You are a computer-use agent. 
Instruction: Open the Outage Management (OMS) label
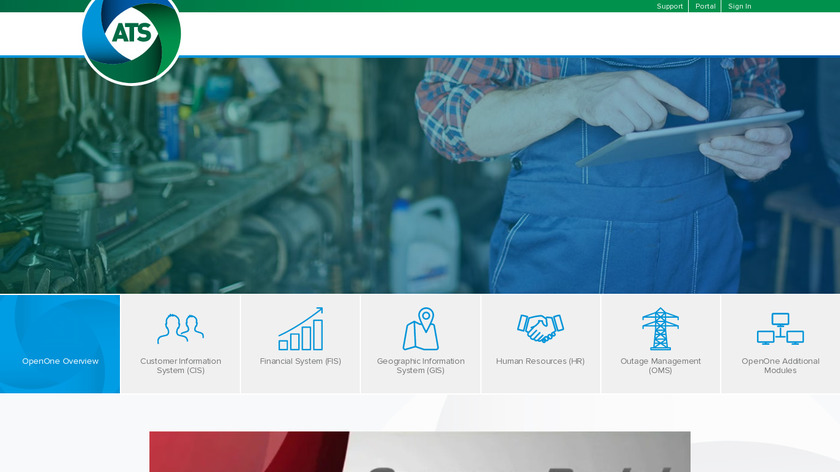(660, 366)
